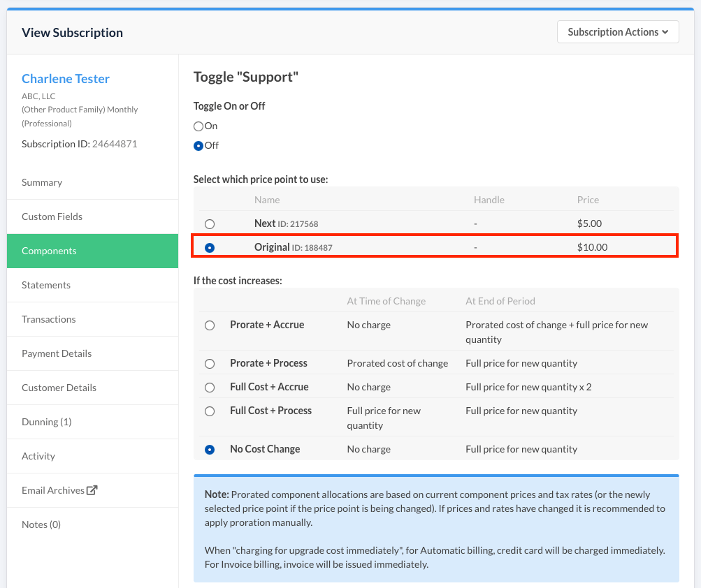Open the Subscription Actions dropdown

[618, 32]
